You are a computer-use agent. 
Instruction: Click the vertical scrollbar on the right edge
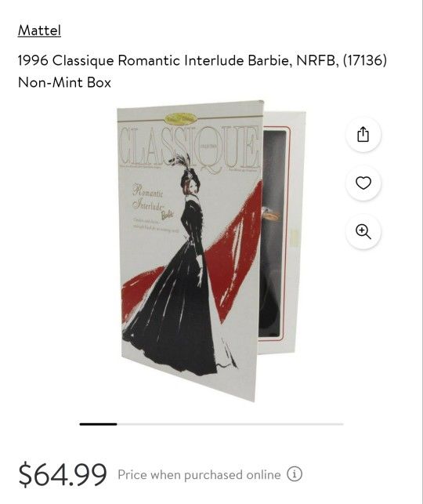(x=422, y=252)
